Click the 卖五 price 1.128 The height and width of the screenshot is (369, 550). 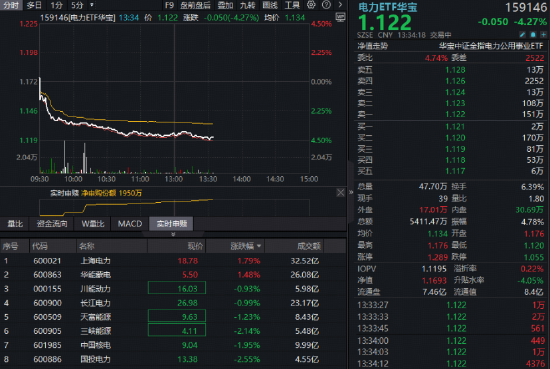(455, 70)
